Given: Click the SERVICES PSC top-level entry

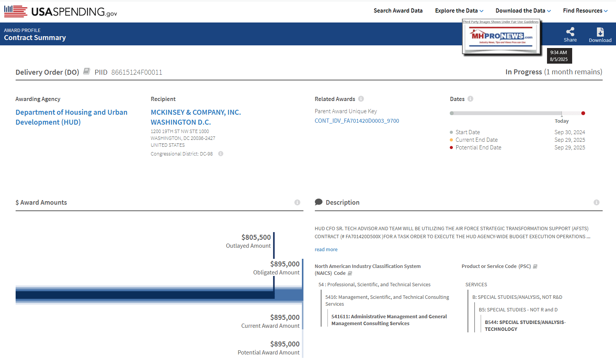Looking at the screenshot, I should click(x=476, y=285).
